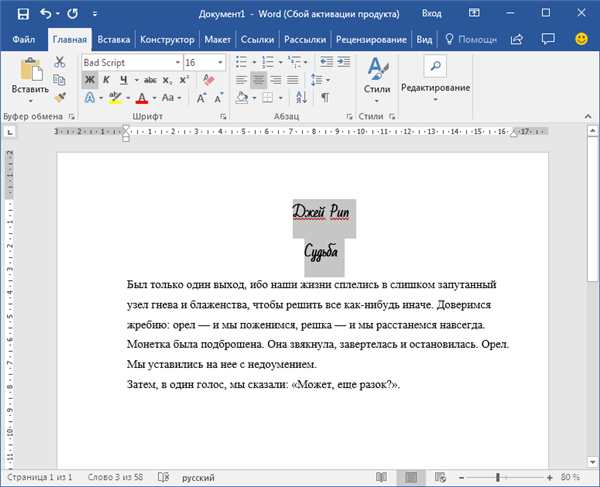Collapse the ribbon with the chevron
This screenshot has width=600, height=487.
pos(588,116)
